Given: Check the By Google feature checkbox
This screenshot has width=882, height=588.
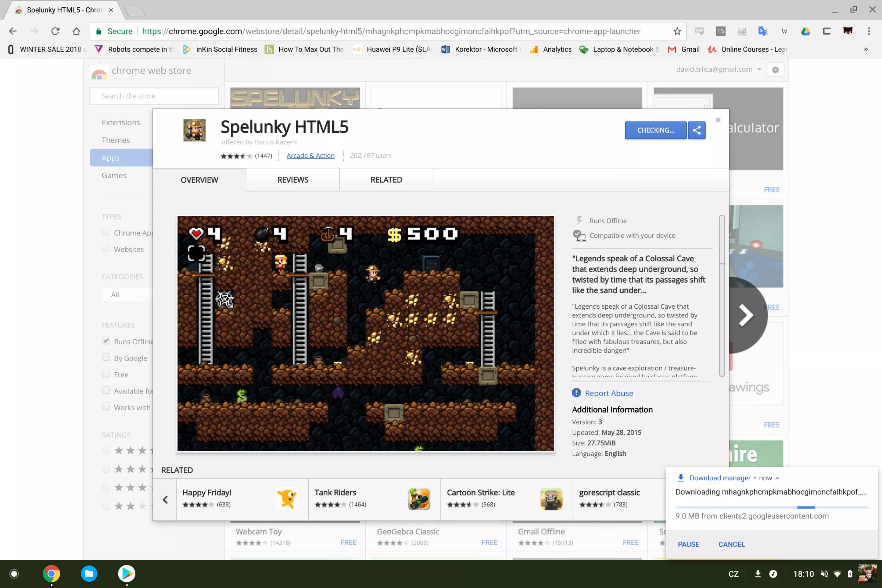Looking at the screenshot, I should pyautogui.click(x=106, y=357).
